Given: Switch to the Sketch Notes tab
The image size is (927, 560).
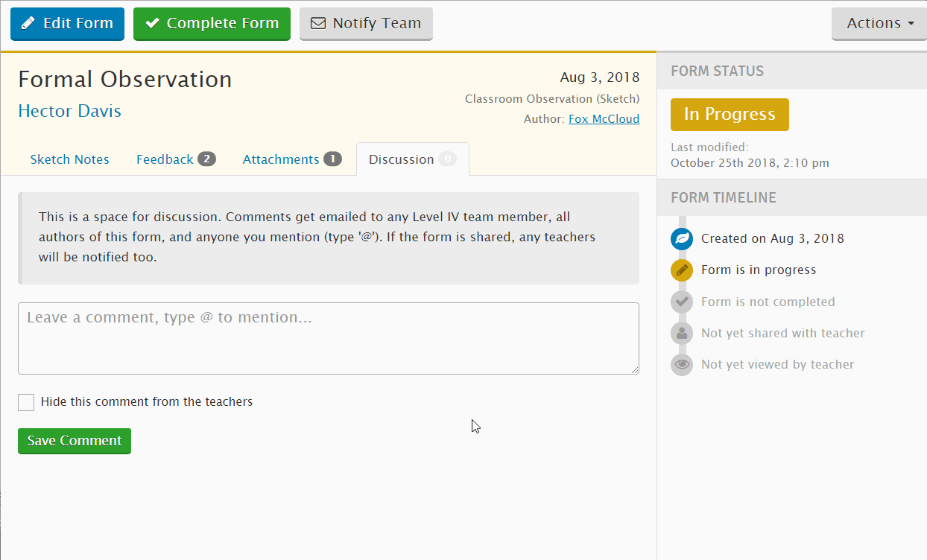Looking at the screenshot, I should 70,159.
